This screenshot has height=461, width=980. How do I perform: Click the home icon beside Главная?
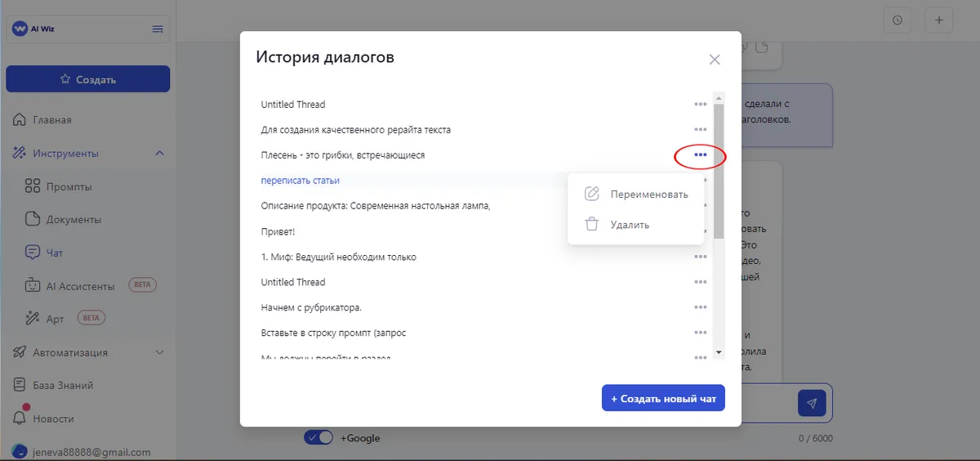[x=20, y=120]
